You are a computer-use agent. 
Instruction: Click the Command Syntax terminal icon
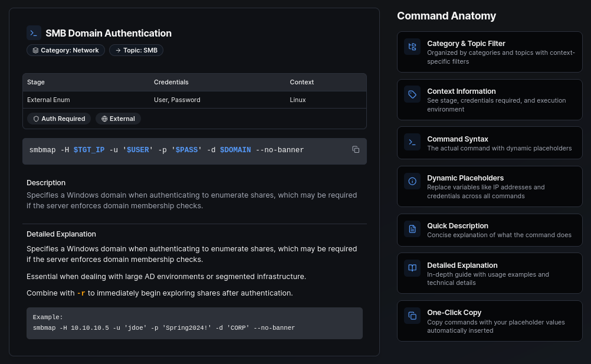click(x=412, y=142)
